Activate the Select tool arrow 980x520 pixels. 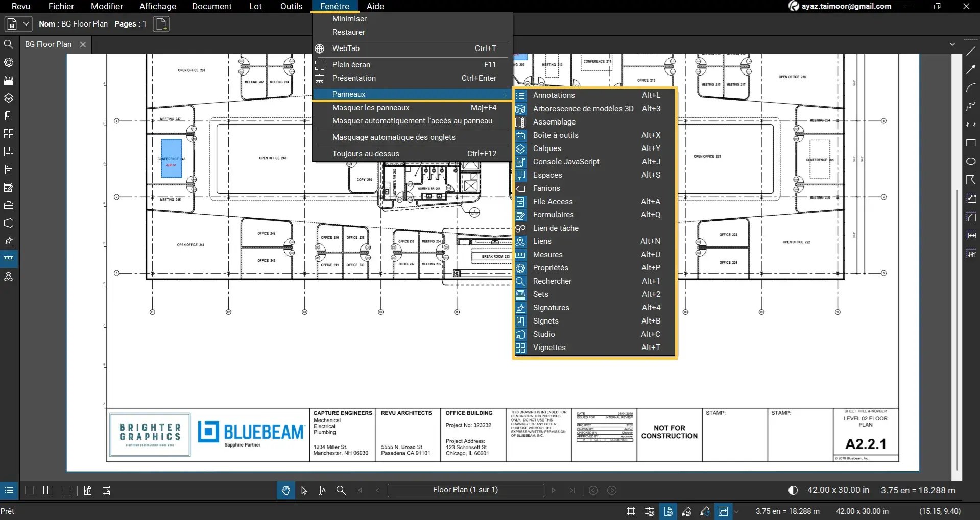coord(304,490)
